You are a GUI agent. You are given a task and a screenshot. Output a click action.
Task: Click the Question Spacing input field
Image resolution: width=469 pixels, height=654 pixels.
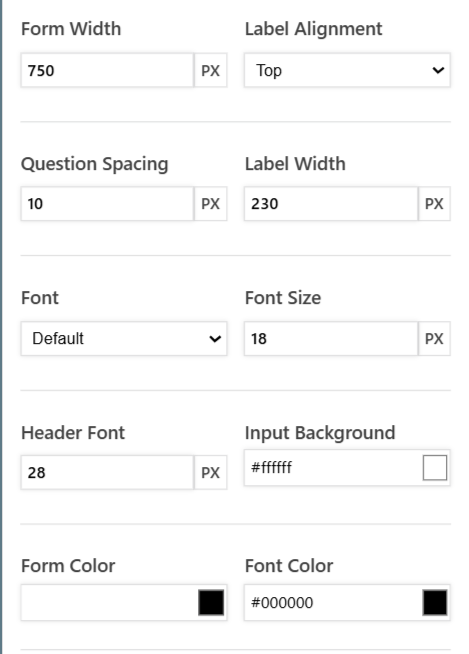coord(107,204)
